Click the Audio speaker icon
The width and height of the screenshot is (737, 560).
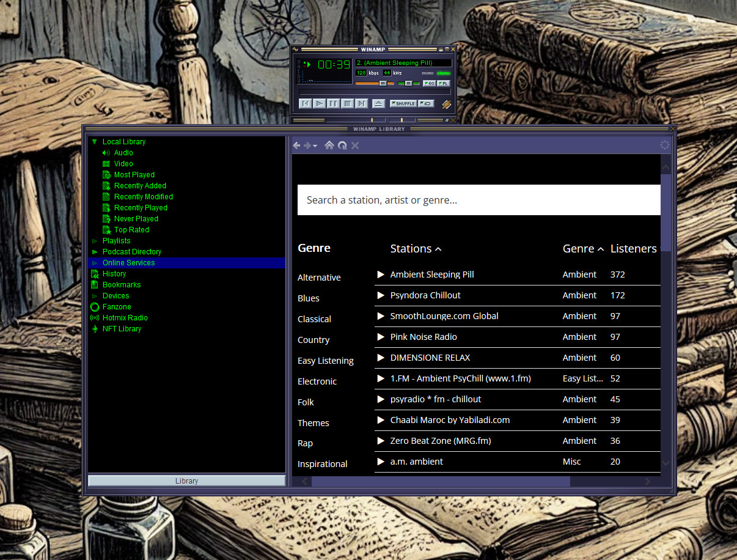tap(106, 153)
